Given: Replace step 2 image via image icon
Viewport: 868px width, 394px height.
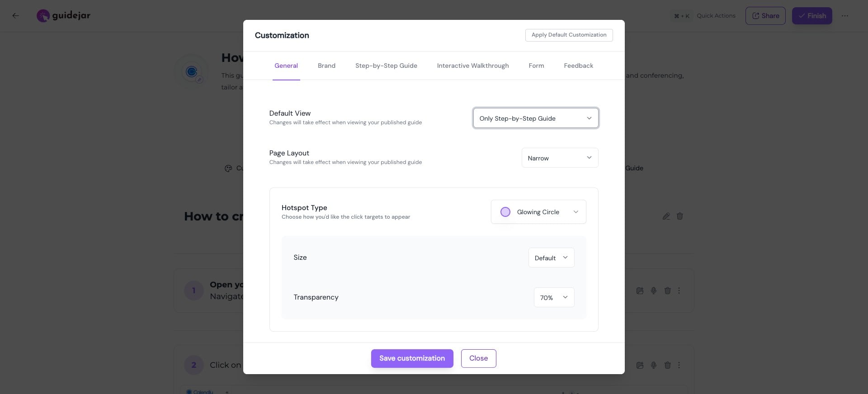Looking at the screenshot, I should click(x=640, y=365).
